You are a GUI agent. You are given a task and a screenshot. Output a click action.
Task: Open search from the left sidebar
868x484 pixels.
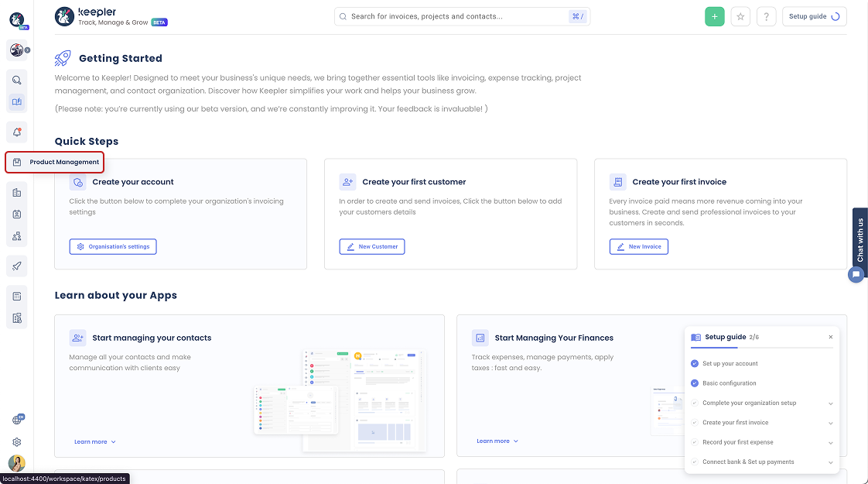click(x=17, y=80)
